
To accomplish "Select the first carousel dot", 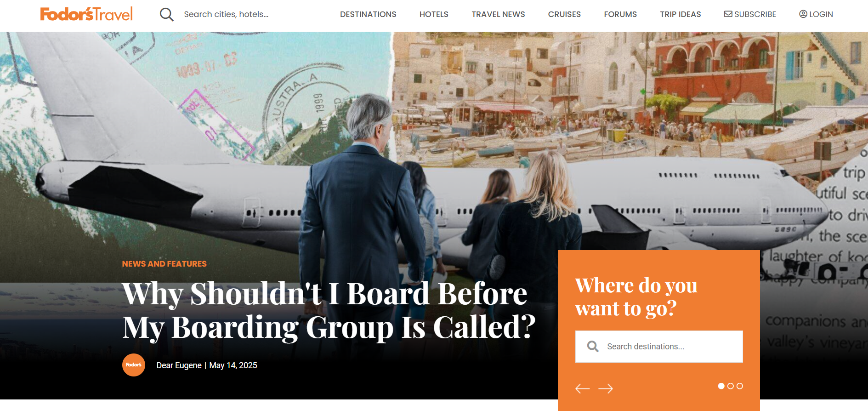I will [721, 386].
